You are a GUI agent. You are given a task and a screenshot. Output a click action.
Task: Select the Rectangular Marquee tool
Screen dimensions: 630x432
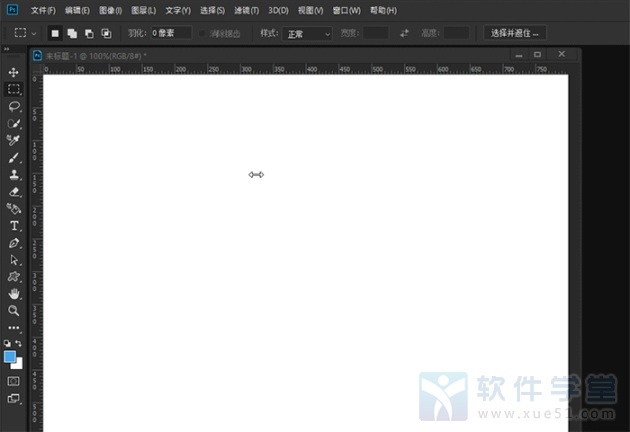point(14,89)
